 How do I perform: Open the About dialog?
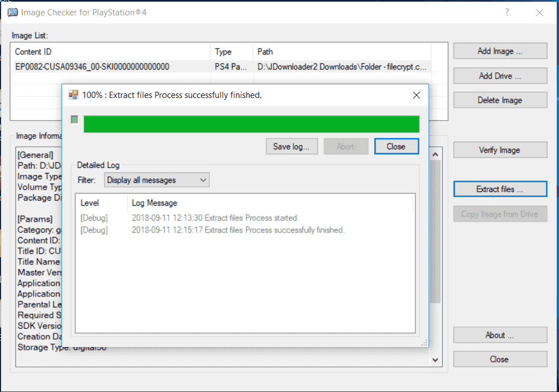[500, 335]
